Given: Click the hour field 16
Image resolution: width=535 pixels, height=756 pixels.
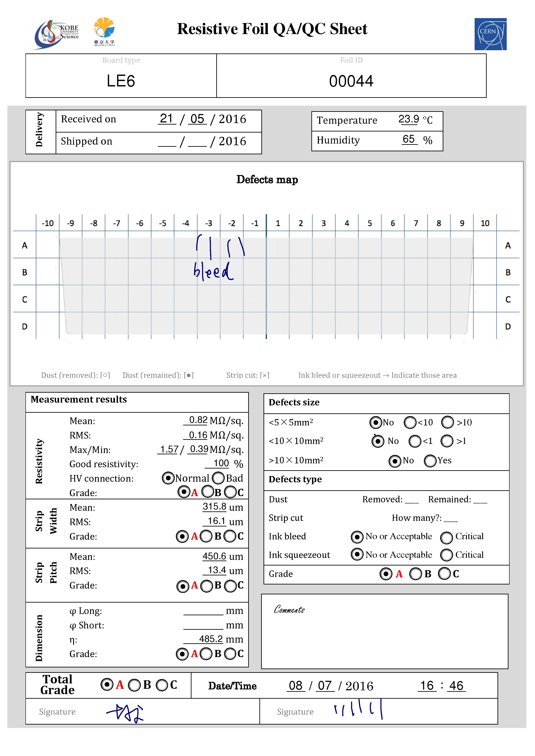Looking at the screenshot, I should click(x=427, y=686).
